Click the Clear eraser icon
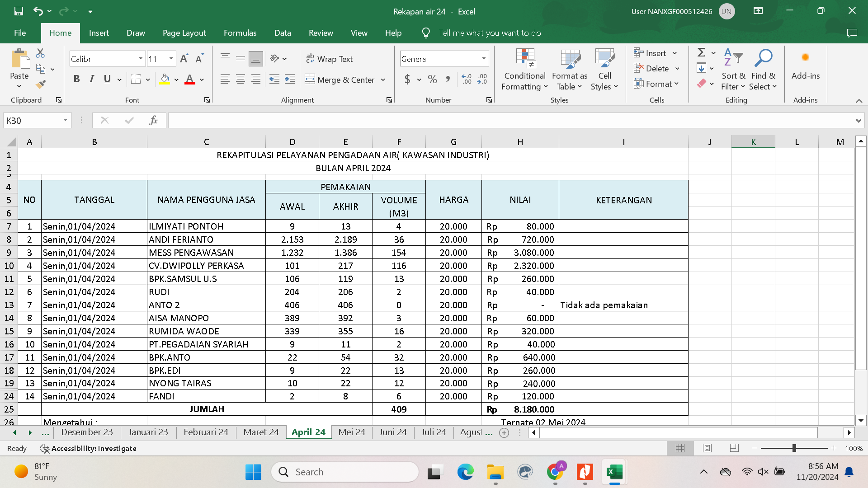The height and width of the screenshot is (488, 868). [x=702, y=84]
